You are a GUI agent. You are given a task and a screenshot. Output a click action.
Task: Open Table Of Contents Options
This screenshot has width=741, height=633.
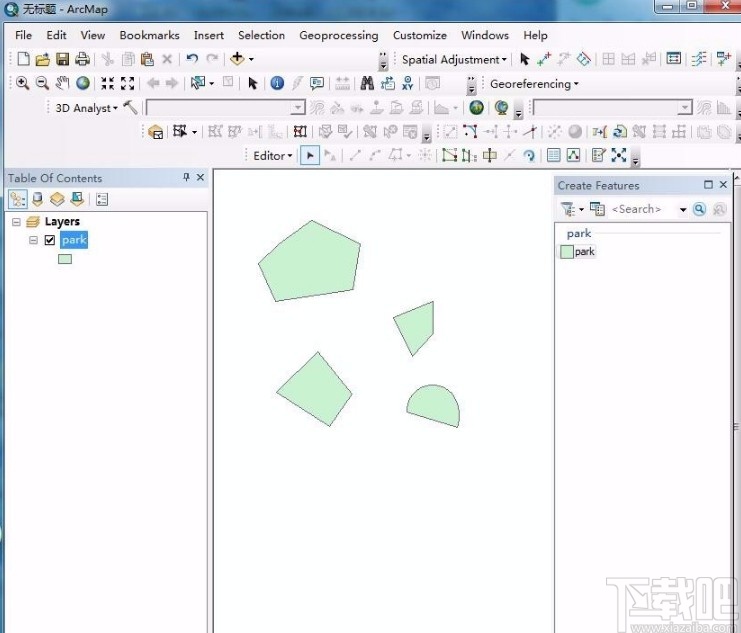[x=102, y=199]
